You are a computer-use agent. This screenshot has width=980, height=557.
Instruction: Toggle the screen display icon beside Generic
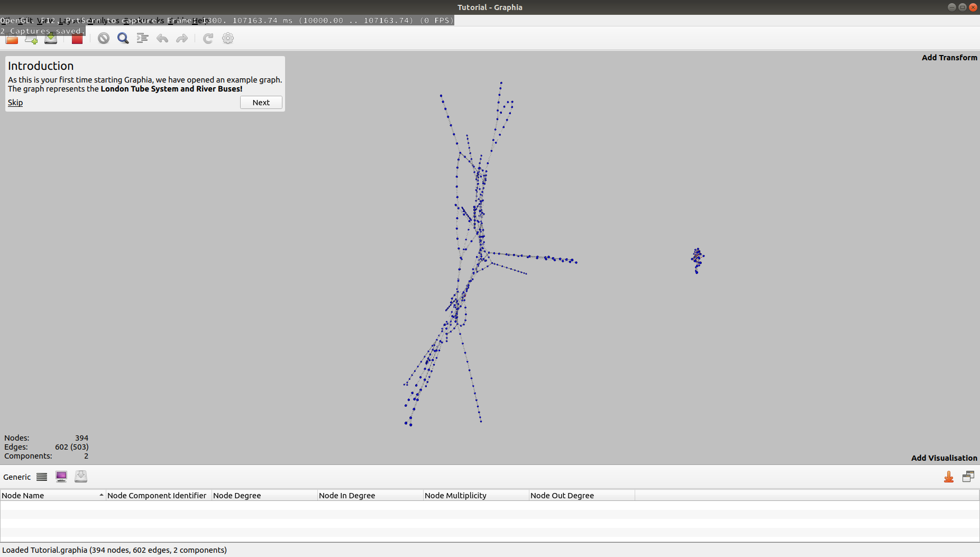pyautogui.click(x=61, y=477)
